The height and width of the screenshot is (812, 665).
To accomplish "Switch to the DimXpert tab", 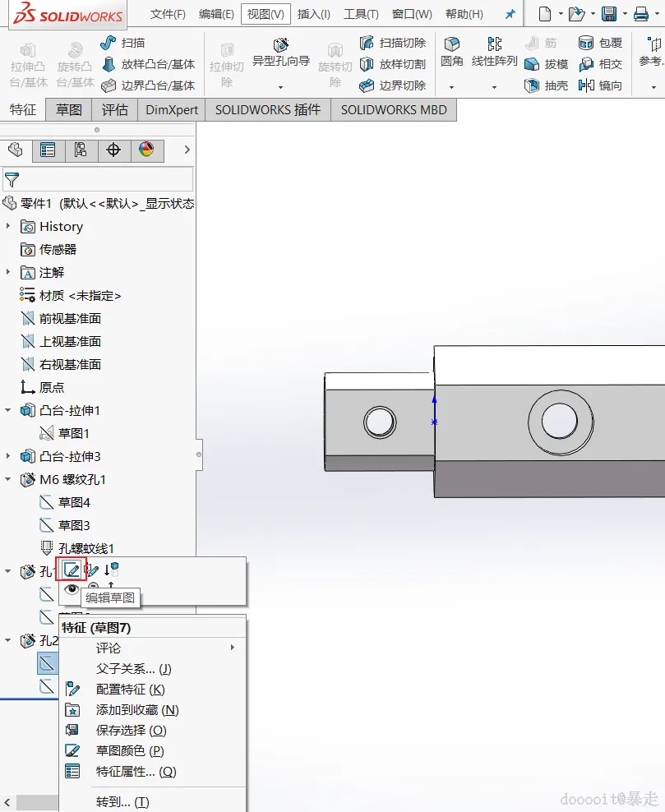I will click(x=172, y=110).
